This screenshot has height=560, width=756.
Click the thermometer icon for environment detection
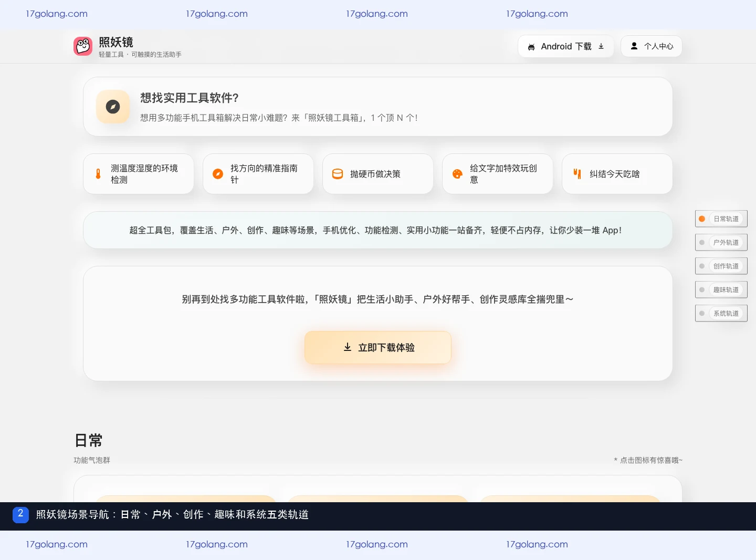point(98,174)
